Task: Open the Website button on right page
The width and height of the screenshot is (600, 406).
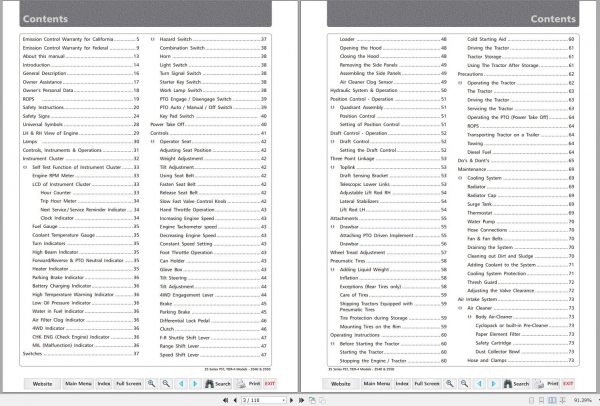Action: [x=341, y=383]
